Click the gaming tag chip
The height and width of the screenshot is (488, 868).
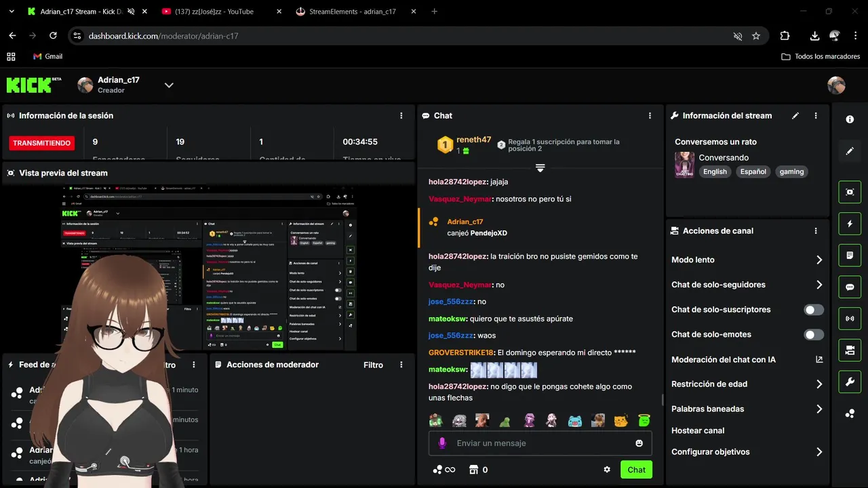pyautogui.click(x=791, y=172)
